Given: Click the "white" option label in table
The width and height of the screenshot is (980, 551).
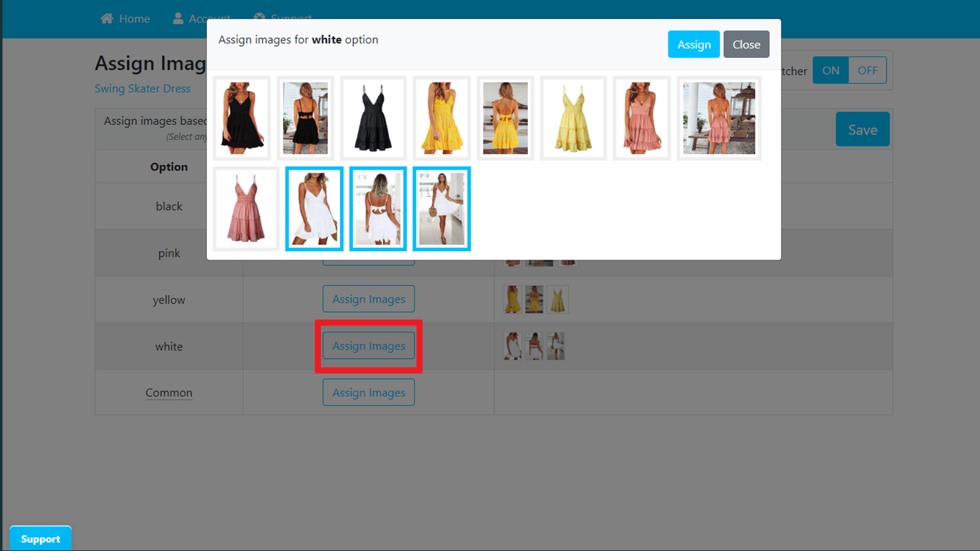Looking at the screenshot, I should [x=169, y=347].
